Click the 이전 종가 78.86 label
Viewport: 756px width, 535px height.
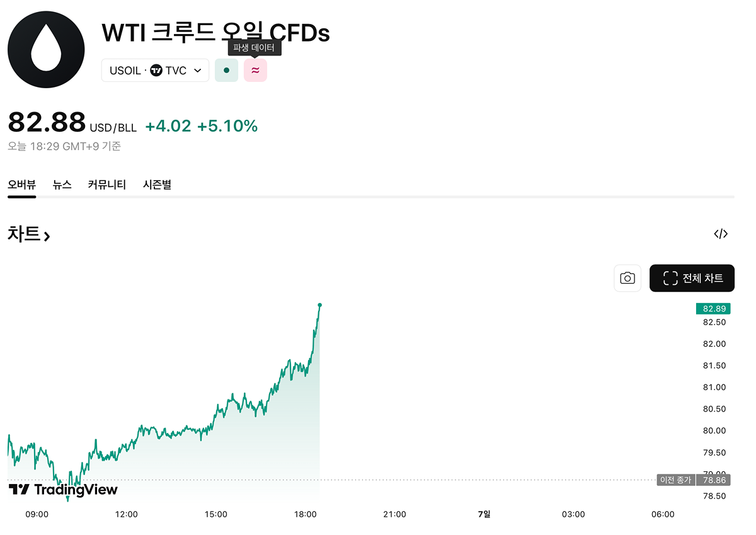pyautogui.click(x=694, y=480)
